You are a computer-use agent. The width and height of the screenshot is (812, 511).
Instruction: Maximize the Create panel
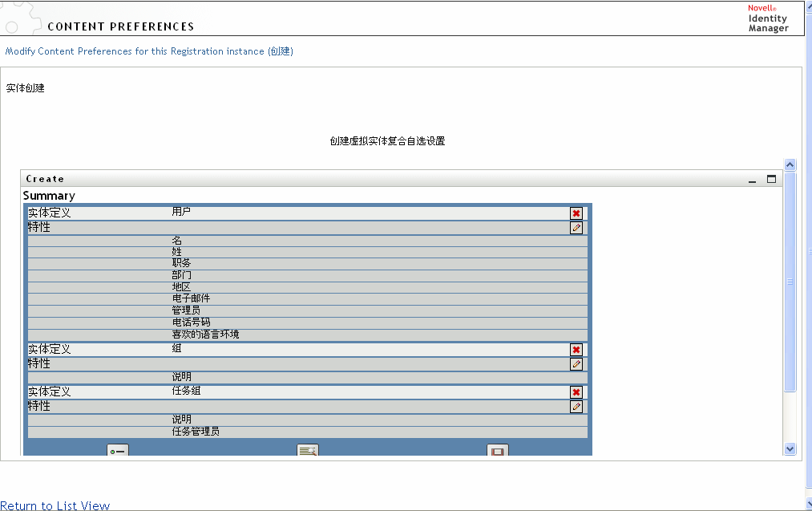coord(771,178)
